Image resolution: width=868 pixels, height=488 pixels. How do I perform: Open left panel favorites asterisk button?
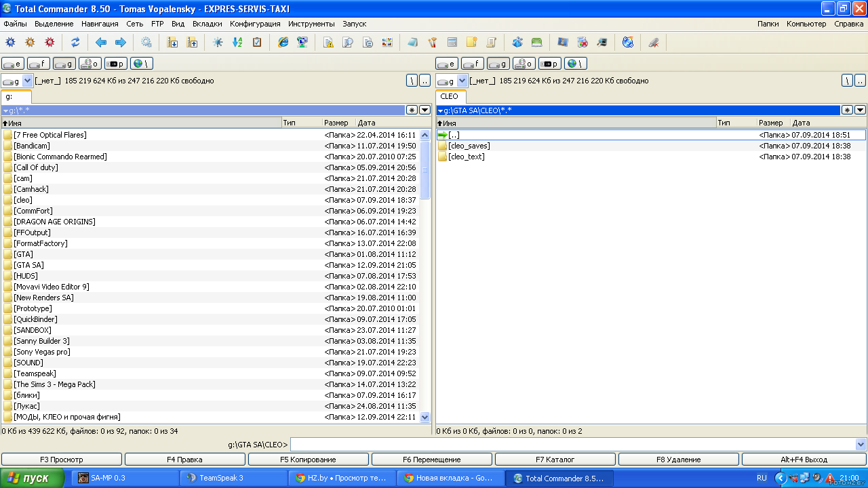412,110
